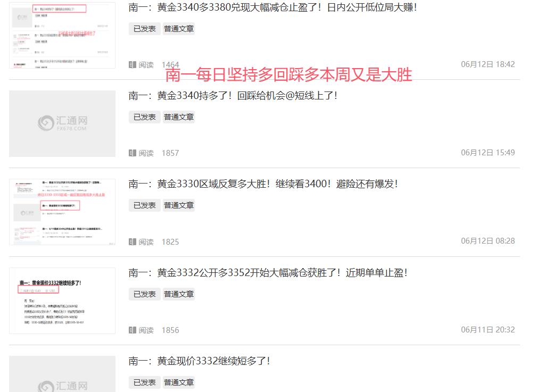Click 已发表 tag on 黄金3340持多了 article

[145, 117]
